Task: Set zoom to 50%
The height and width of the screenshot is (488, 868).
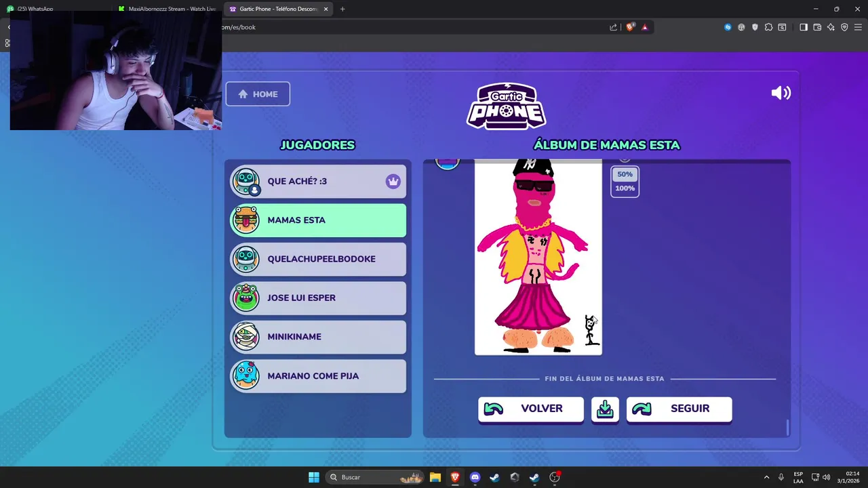Action: point(625,174)
